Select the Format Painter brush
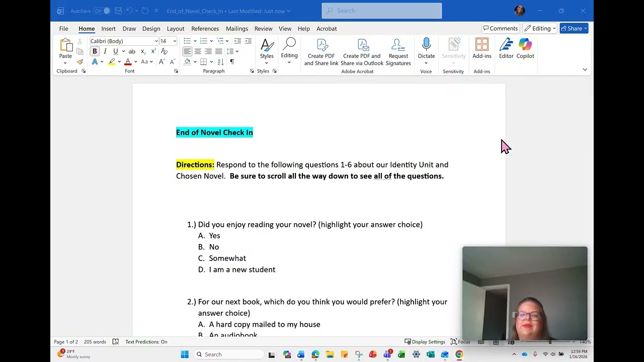Image resolution: width=644 pixels, height=362 pixels. [79, 62]
